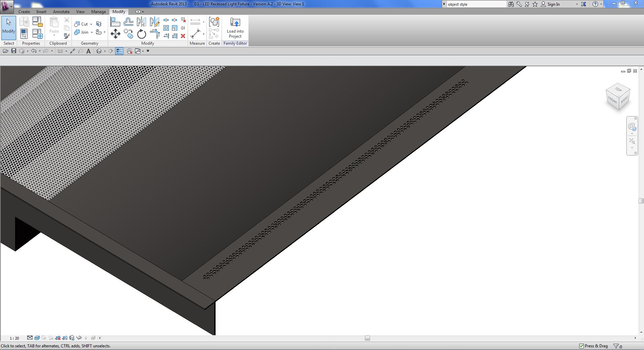Open the Create ribbon tab
The width and height of the screenshot is (644, 350).
(x=24, y=12)
